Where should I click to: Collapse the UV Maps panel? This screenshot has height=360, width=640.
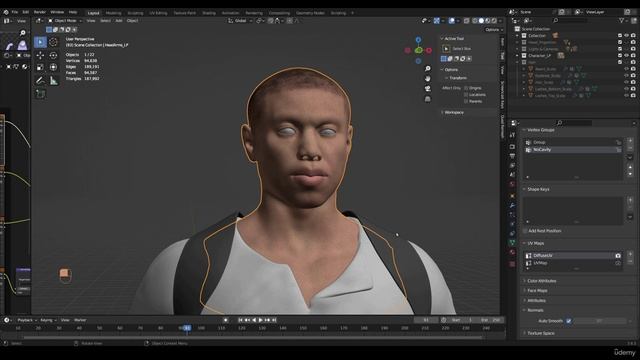[x=535, y=243]
